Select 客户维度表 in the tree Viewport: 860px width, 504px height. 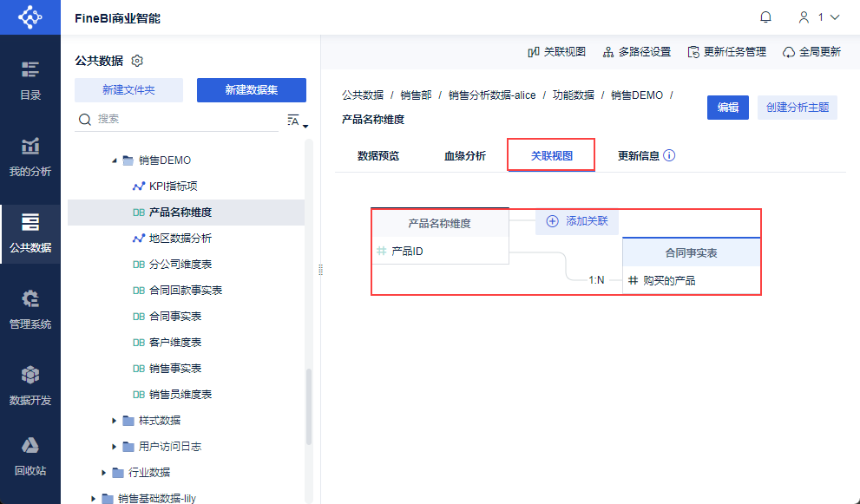186,342
